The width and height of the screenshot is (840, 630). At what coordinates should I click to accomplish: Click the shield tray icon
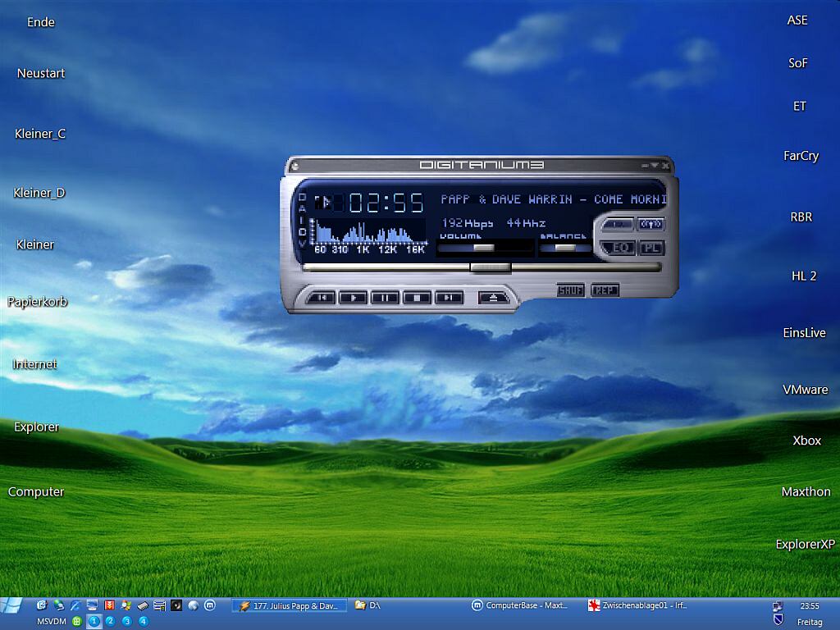[778, 620]
